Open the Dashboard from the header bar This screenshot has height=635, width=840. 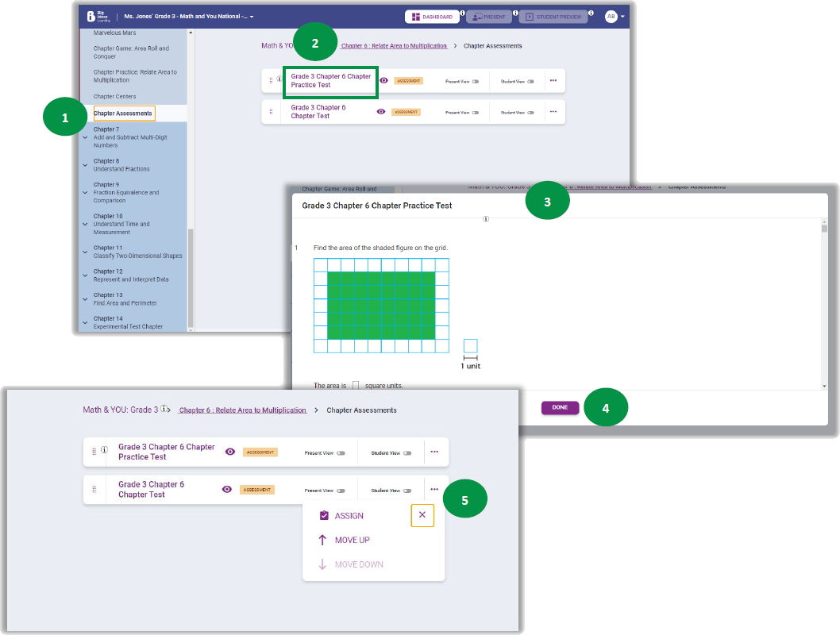pyautogui.click(x=432, y=17)
